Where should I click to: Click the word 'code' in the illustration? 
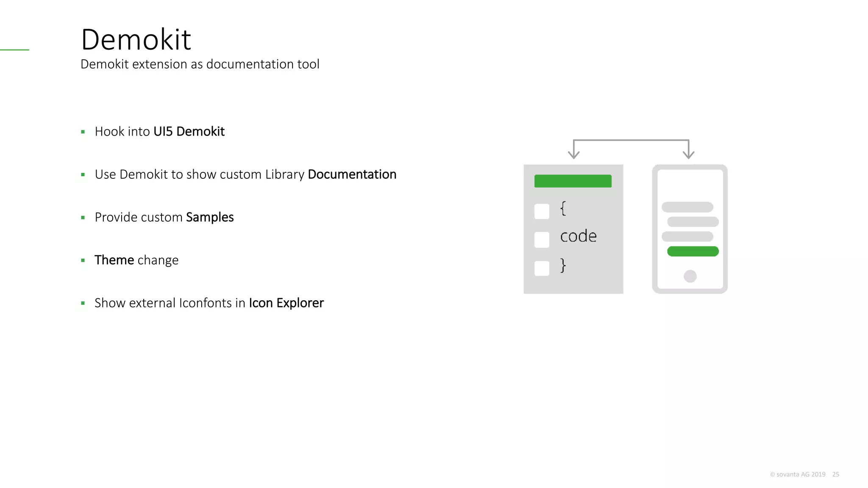578,236
